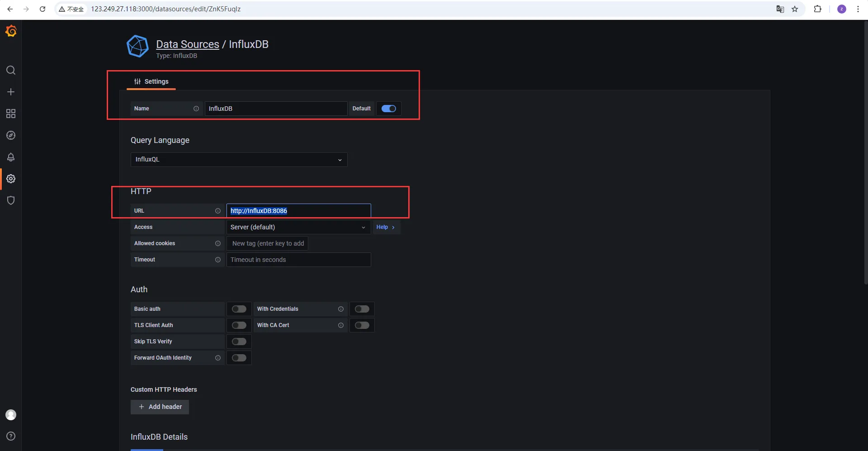Open the Server Admin shield icon
The height and width of the screenshot is (451, 868).
11,200
